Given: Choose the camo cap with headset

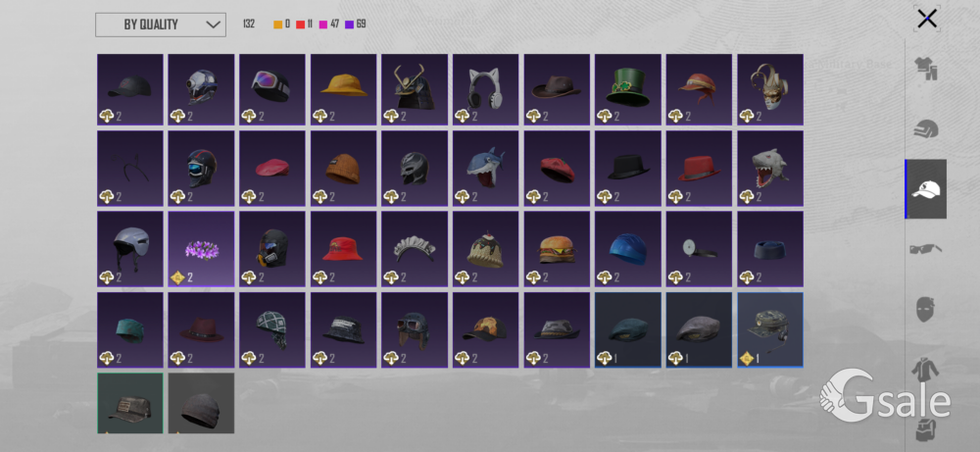Looking at the screenshot, I should pos(770,330).
